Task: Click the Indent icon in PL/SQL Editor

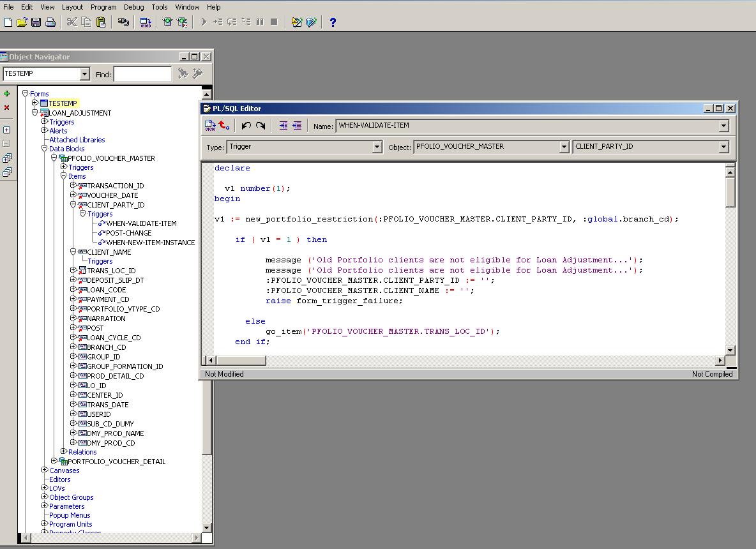Action: coord(283,126)
